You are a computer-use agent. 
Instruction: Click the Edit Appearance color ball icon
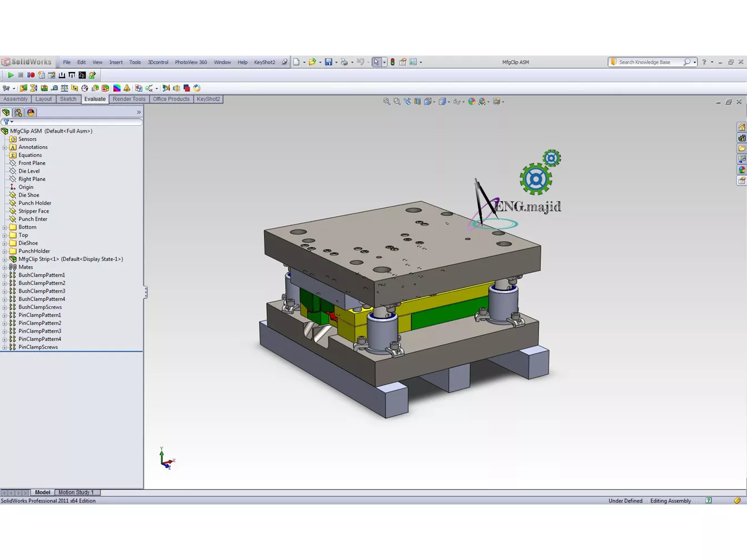click(x=471, y=102)
